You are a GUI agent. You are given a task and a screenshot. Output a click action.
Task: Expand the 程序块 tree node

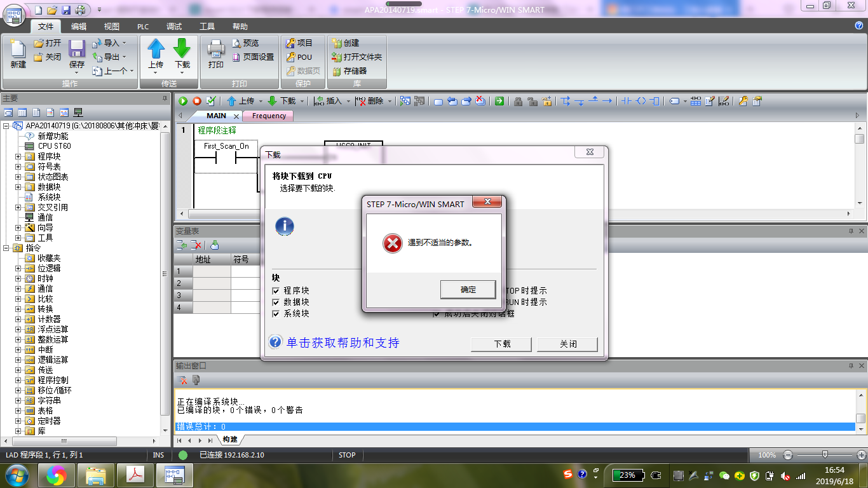point(18,156)
